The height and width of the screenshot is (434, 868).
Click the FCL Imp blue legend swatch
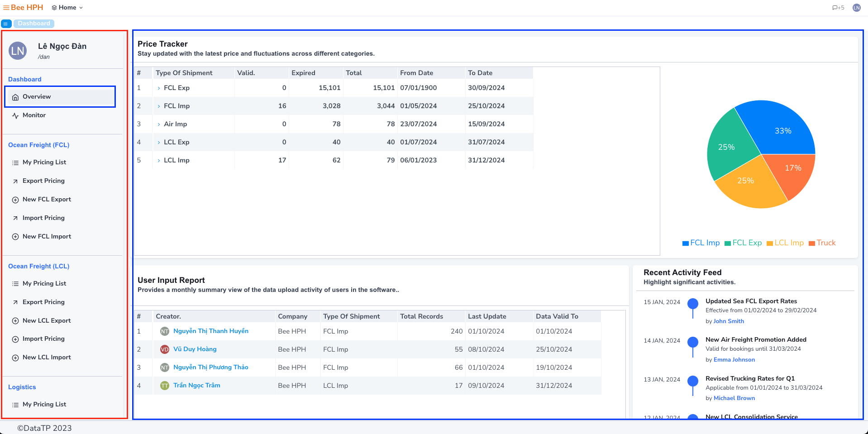coord(685,243)
